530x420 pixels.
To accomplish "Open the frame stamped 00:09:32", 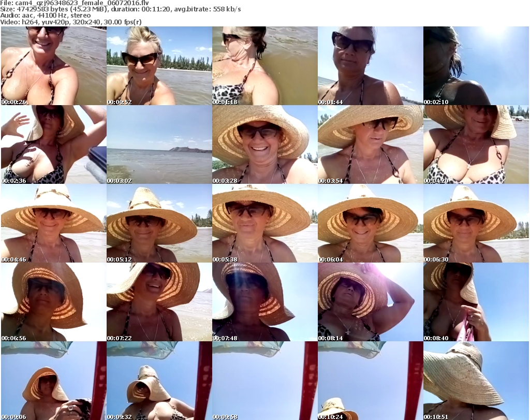I will point(159,381).
